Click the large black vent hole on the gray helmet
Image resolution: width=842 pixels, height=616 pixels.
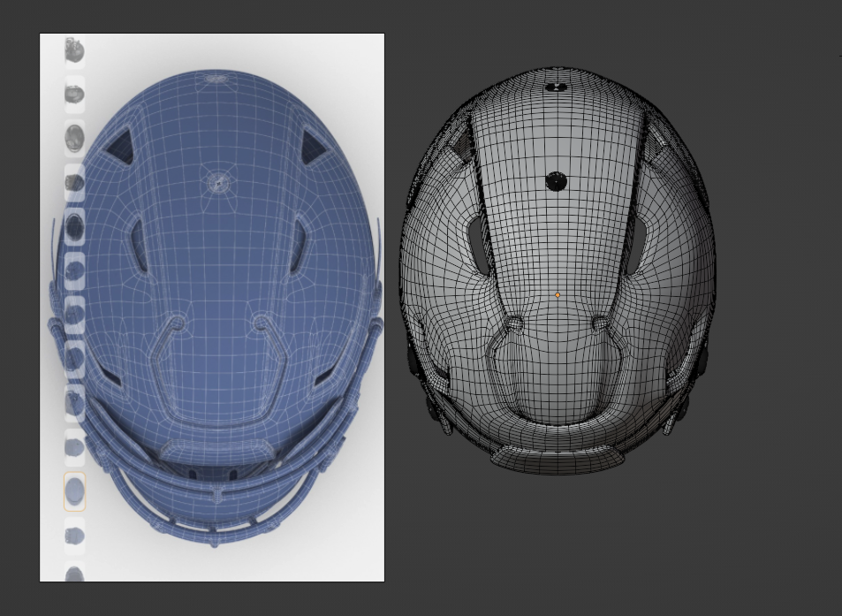coord(556,181)
